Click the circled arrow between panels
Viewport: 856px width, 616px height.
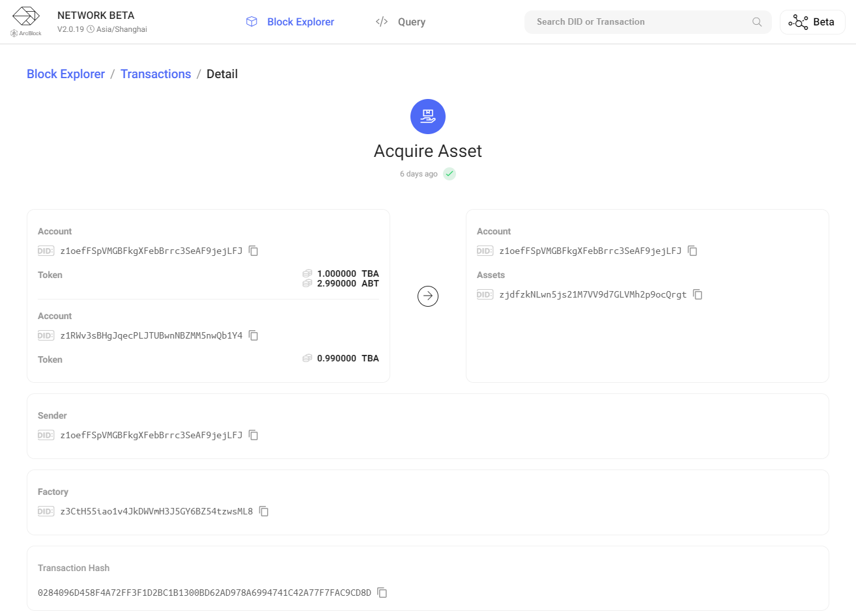point(428,296)
